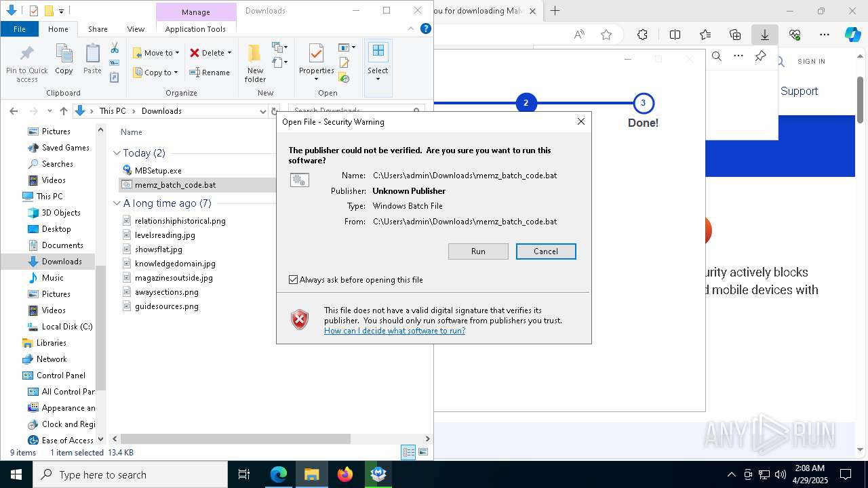Click SIGN IN on the webpage
The image size is (868, 488).
pyautogui.click(x=811, y=61)
